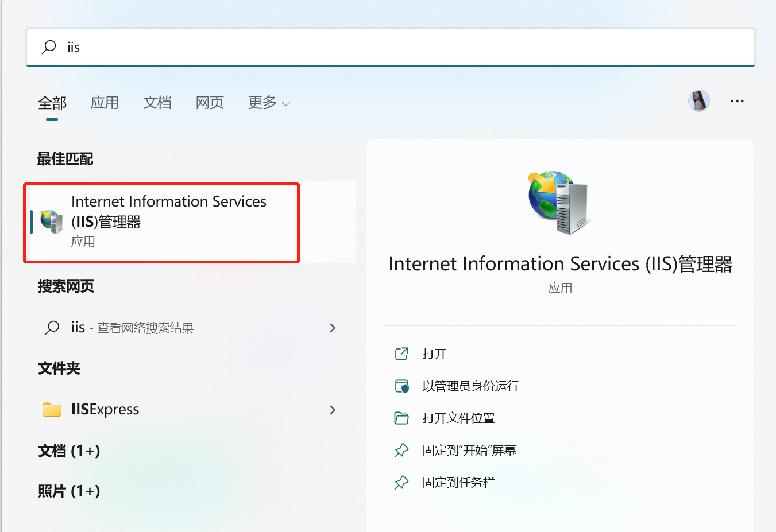The width and height of the screenshot is (776, 532).
Task: Expand the 更多 dropdown
Action: click(x=269, y=103)
